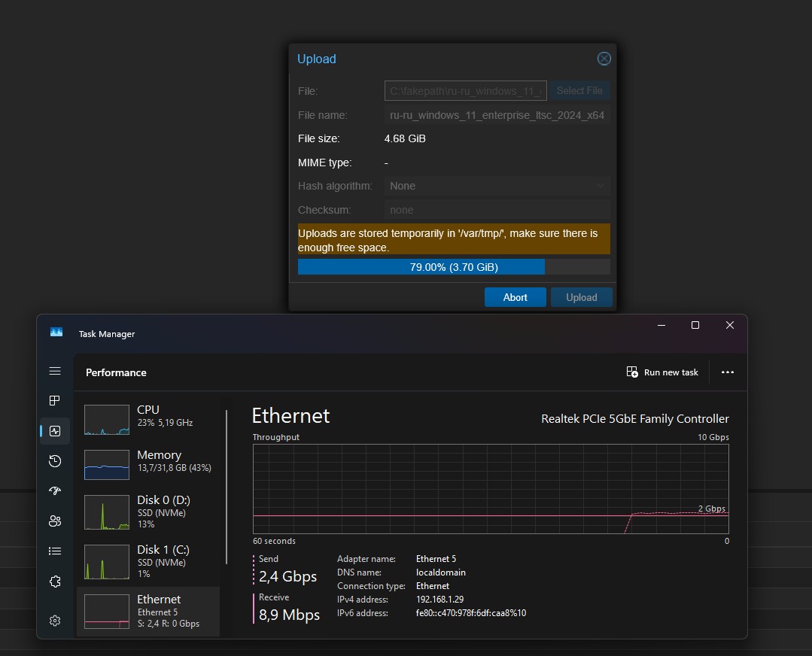
Task: Open Details list icon in Task Manager sidebar
Action: coord(55,551)
